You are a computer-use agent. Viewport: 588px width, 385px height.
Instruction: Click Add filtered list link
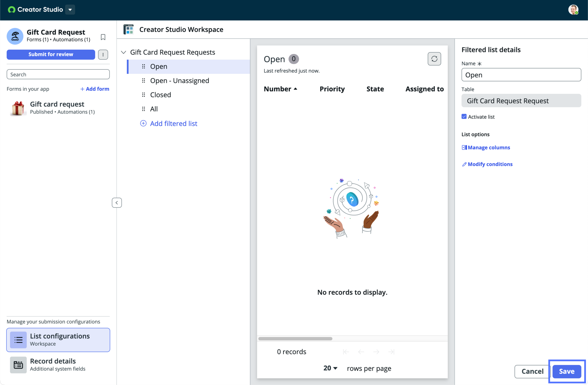[x=169, y=123]
